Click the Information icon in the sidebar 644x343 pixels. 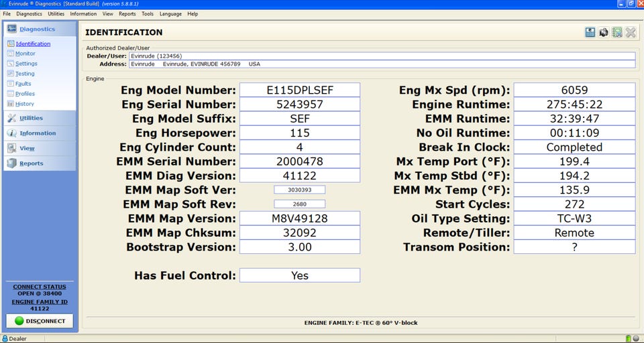12,133
